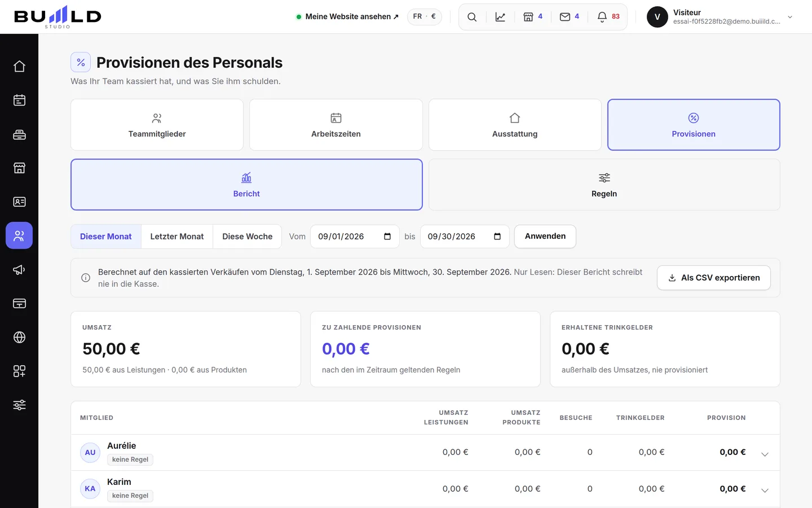
Task: Open the shop orders icon with badge 4
Action: pyautogui.click(x=533, y=17)
